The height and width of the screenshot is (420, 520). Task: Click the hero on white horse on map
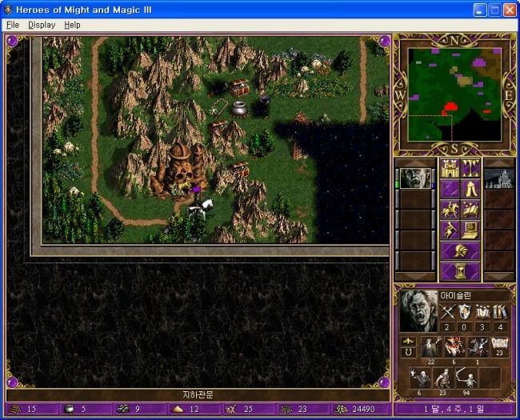(200, 206)
